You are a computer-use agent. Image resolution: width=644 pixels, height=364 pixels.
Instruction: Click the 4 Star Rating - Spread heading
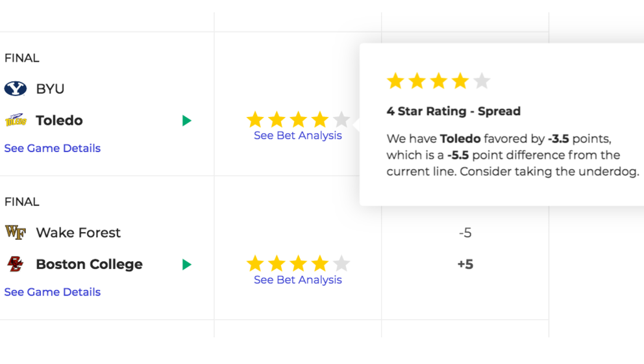tap(453, 111)
